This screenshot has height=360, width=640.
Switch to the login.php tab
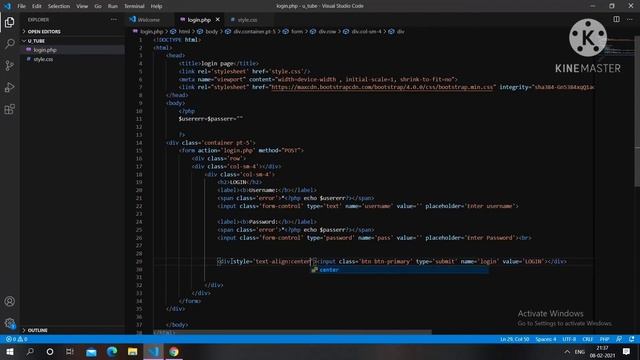pyautogui.click(x=199, y=20)
